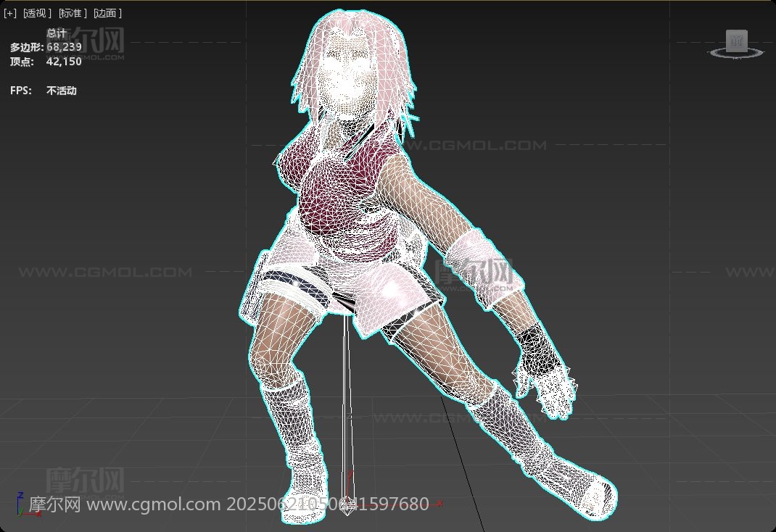
Task: Click the FPS label in viewport statistics
Action: [21, 91]
